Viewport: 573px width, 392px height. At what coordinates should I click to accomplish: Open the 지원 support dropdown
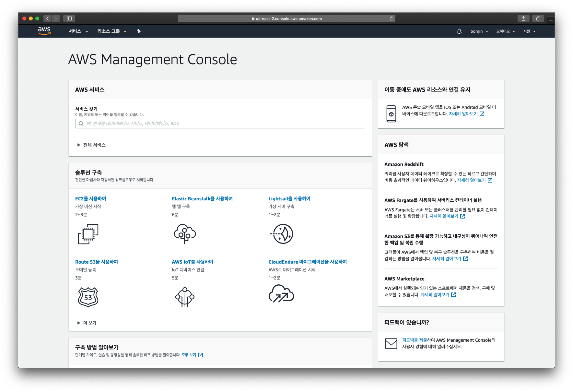[529, 31]
